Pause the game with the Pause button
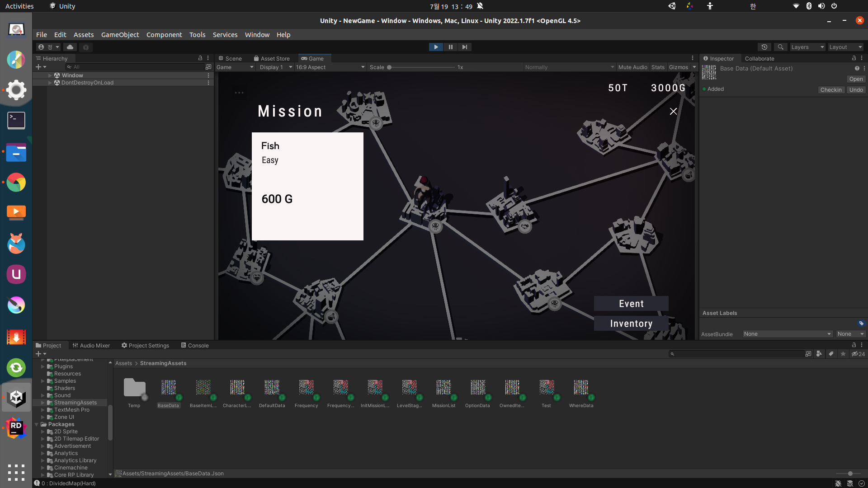Screen dimensions: 868x488 [x=450, y=47]
